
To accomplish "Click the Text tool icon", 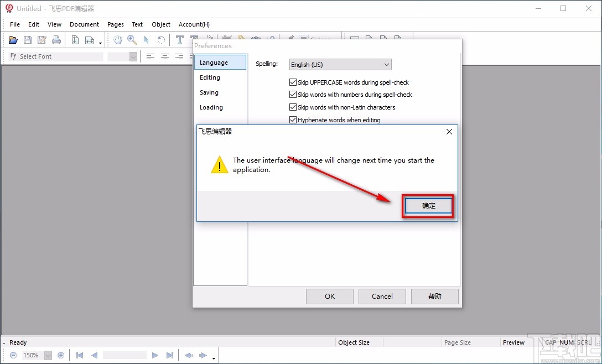I will [x=180, y=40].
